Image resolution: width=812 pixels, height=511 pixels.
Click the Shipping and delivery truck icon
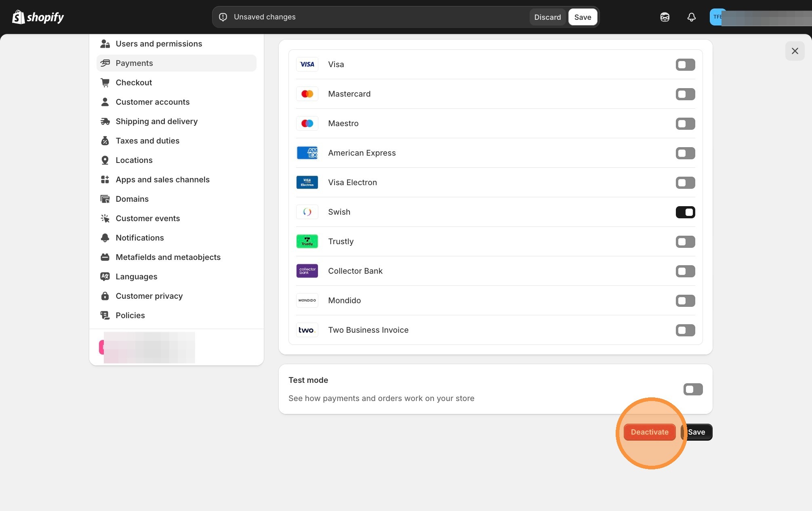105,121
